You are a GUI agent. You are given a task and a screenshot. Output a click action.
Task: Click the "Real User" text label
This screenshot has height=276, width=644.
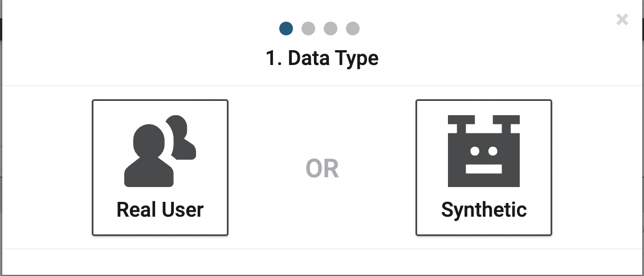(x=160, y=209)
